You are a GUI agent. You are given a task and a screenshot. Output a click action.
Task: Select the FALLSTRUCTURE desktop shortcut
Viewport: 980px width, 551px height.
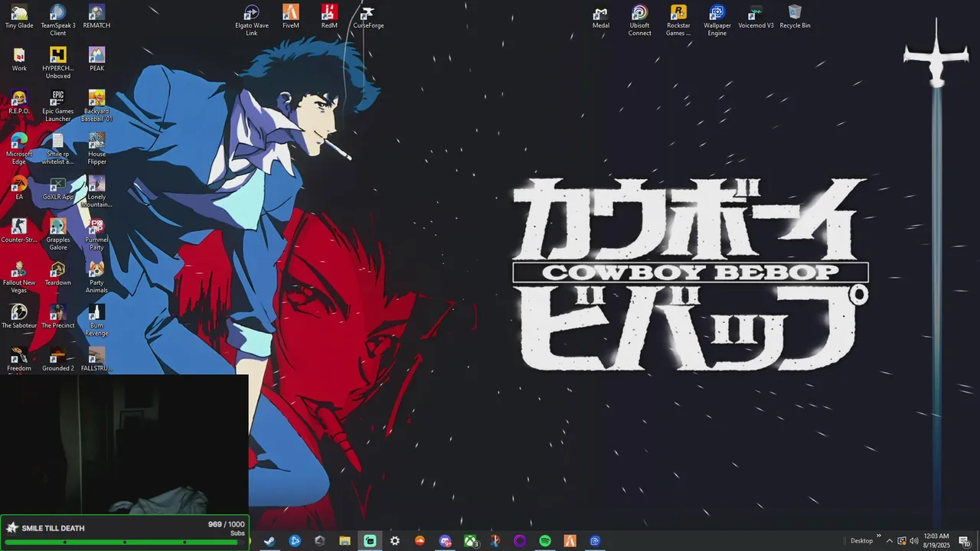tap(96, 360)
